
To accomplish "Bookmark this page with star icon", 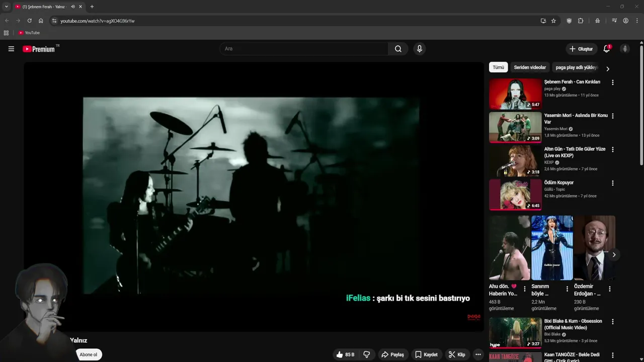I will click(553, 21).
